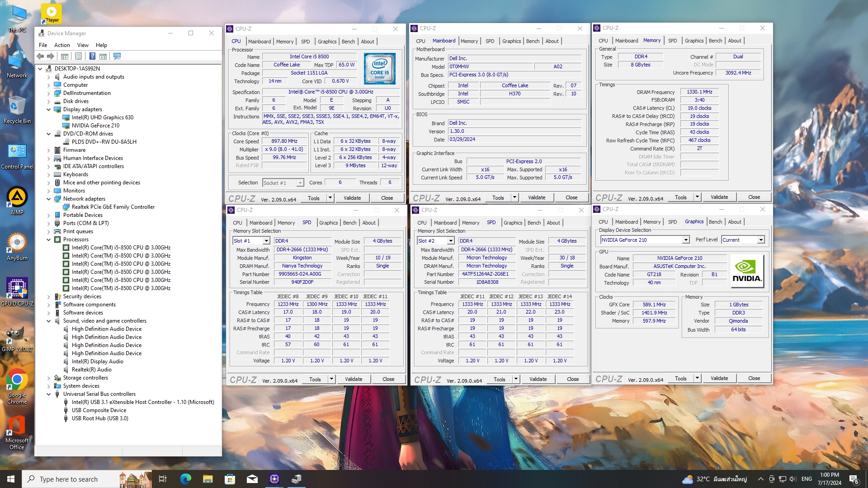Expand the Storage controllers node
This screenshot has height=488, width=868.
[x=48, y=378]
